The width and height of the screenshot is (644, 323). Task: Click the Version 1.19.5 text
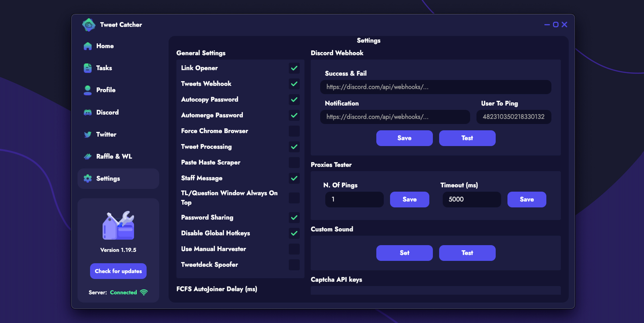pyautogui.click(x=118, y=250)
